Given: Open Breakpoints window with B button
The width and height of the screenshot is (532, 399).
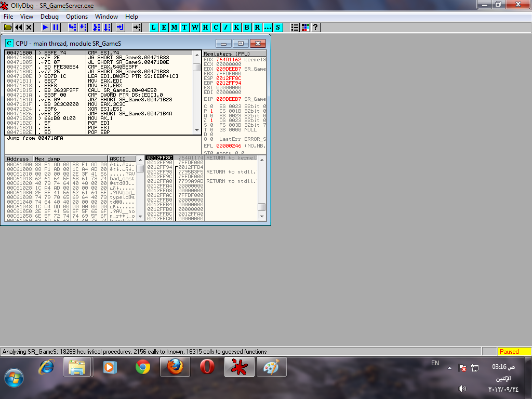Looking at the screenshot, I should point(247,27).
